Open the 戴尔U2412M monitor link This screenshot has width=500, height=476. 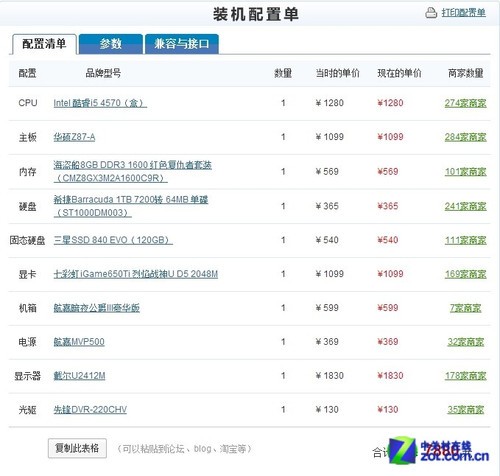(x=79, y=376)
